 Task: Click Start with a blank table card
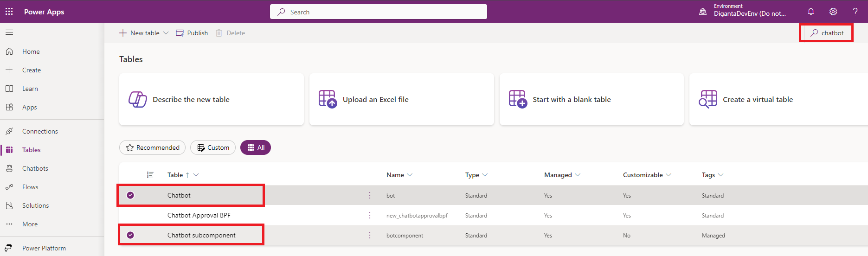pos(592,99)
